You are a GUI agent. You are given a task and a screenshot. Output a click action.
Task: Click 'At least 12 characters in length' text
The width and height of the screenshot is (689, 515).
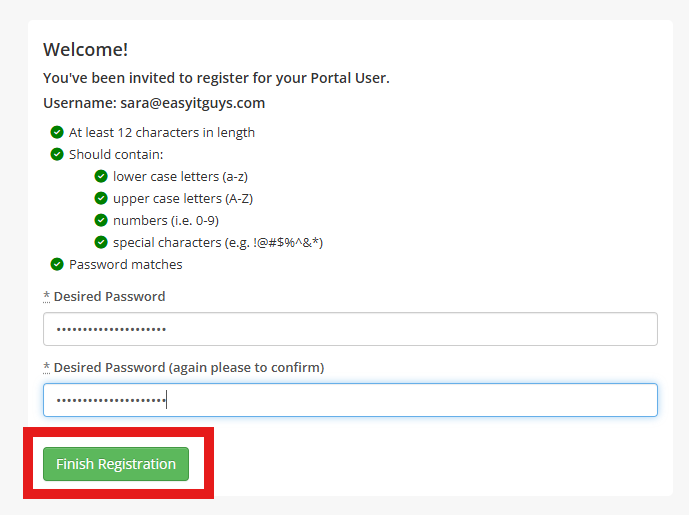point(162,132)
